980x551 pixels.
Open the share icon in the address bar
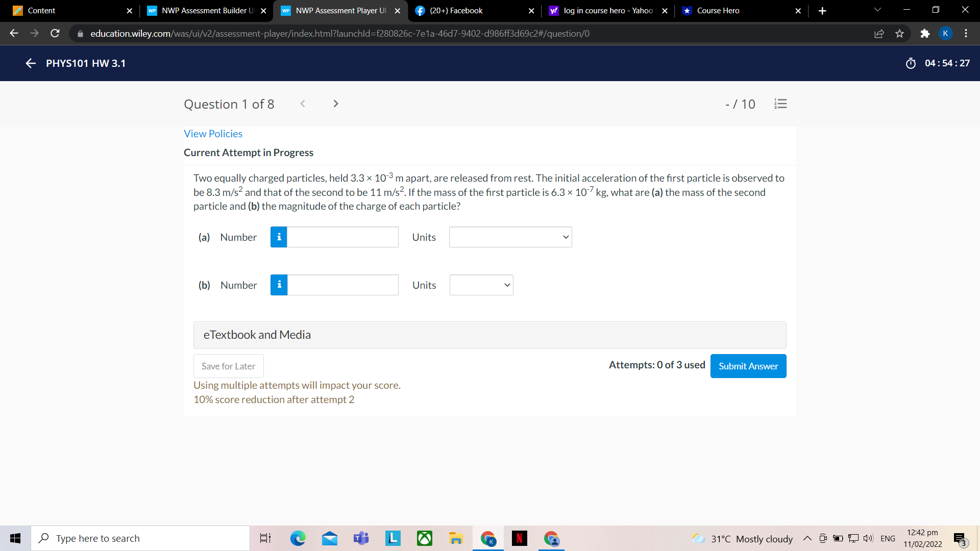(879, 33)
